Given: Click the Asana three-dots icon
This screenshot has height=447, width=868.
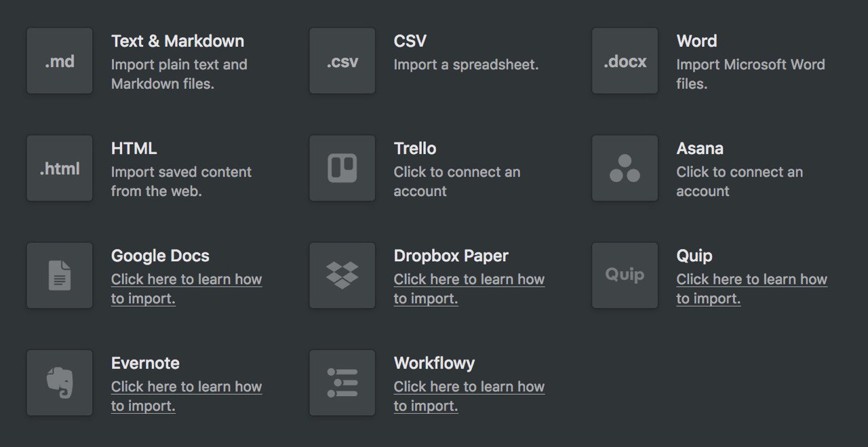Looking at the screenshot, I should [625, 168].
